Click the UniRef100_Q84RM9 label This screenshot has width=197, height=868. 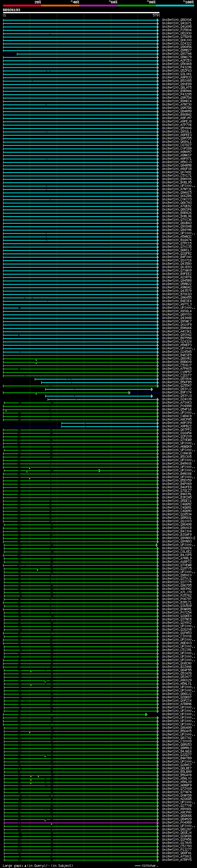177,111
